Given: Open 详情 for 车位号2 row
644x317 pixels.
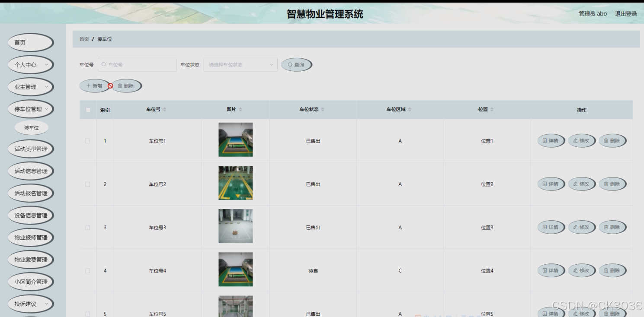Looking at the screenshot, I should click(551, 184).
